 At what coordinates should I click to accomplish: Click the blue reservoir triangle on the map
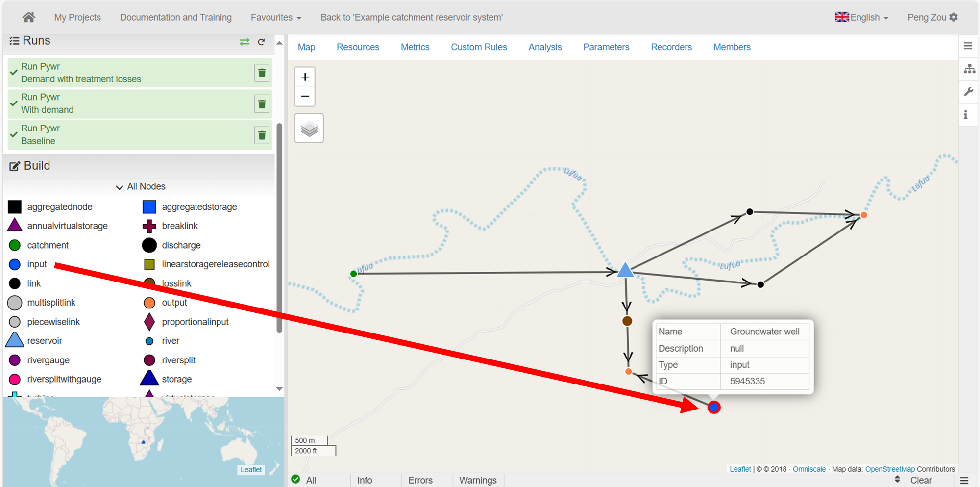(x=625, y=271)
